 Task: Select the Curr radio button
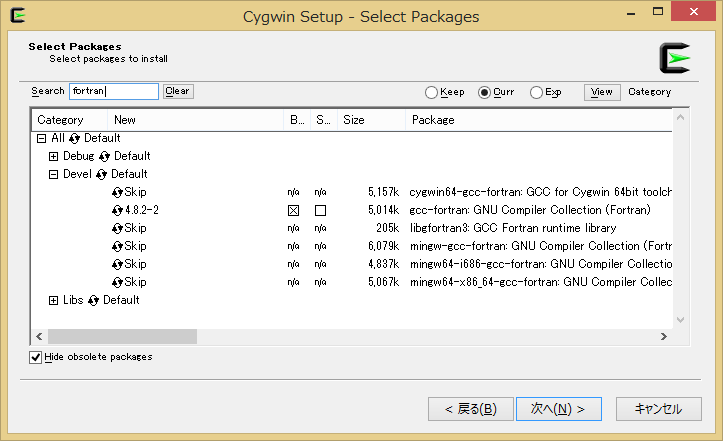click(x=484, y=92)
